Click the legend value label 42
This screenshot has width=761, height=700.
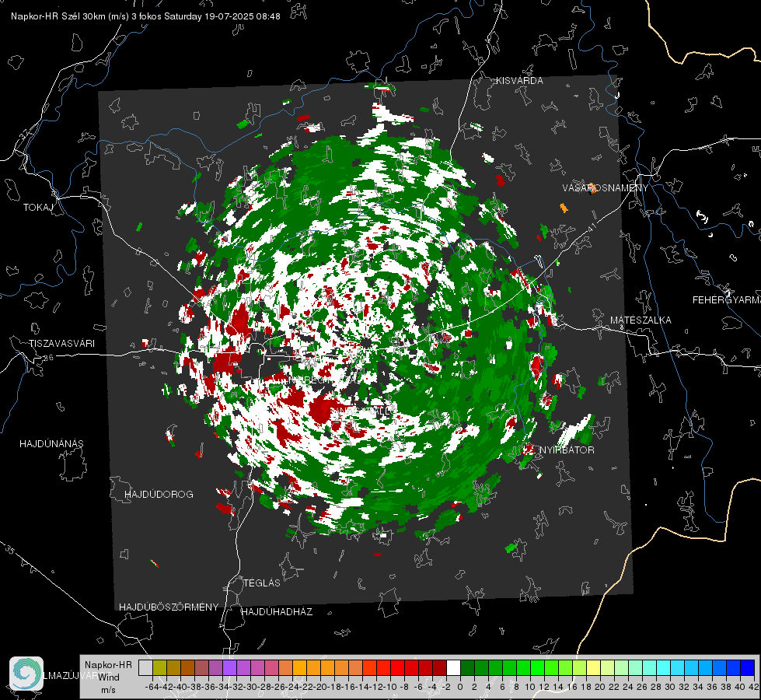click(x=754, y=688)
